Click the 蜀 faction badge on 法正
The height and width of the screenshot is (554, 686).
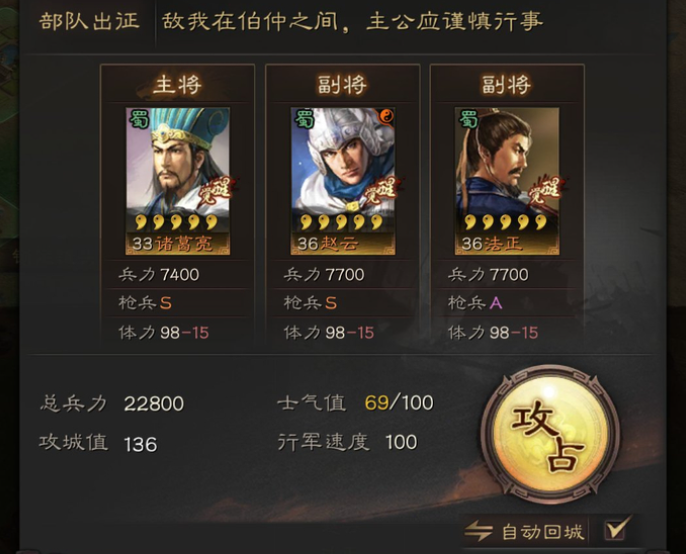pos(468,118)
